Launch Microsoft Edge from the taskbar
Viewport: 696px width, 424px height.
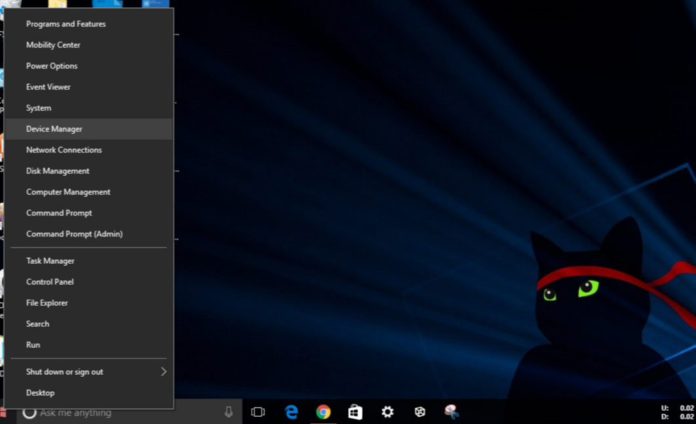[x=291, y=412]
